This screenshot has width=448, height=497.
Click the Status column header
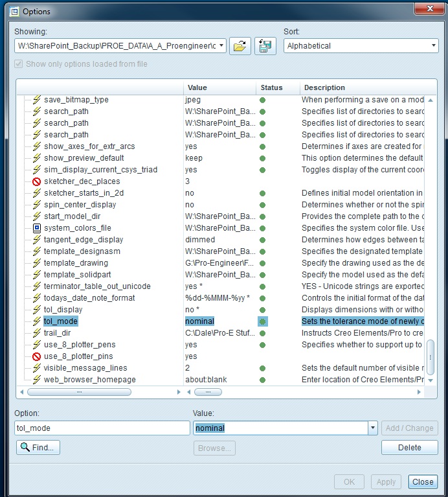click(278, 87)
